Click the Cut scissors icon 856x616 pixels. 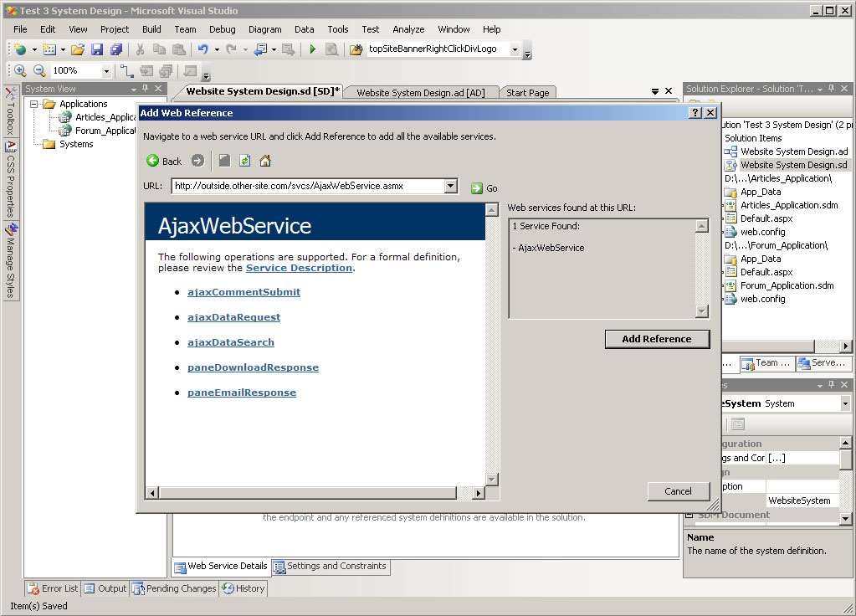point(141,49)
